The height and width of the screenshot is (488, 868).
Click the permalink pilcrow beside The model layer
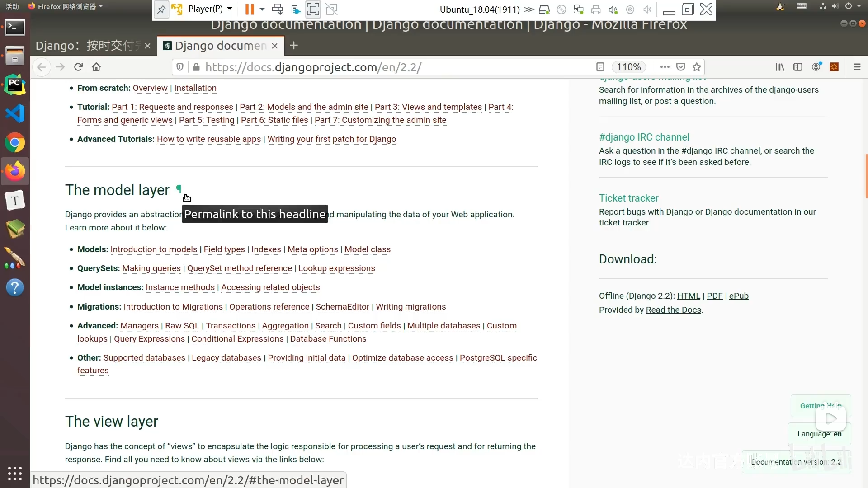click(x=179, y=189)
